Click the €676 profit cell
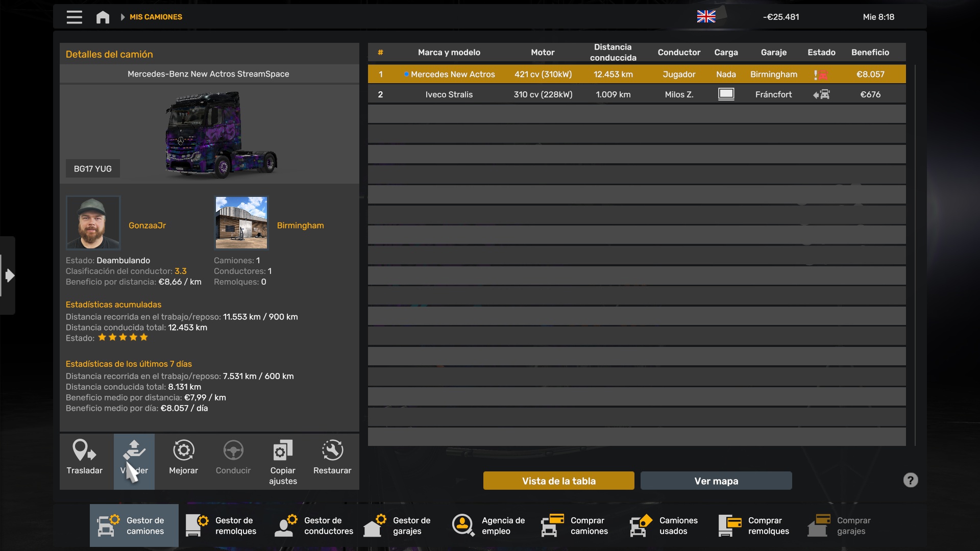Screen dimensions: 980x551 [870, 94]
